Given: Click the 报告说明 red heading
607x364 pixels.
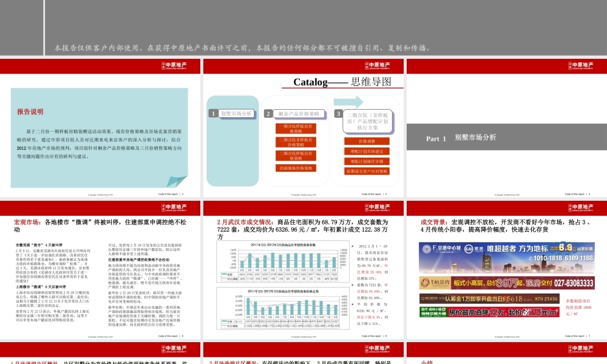Looking at the screenshot, I should click(30, 112).
